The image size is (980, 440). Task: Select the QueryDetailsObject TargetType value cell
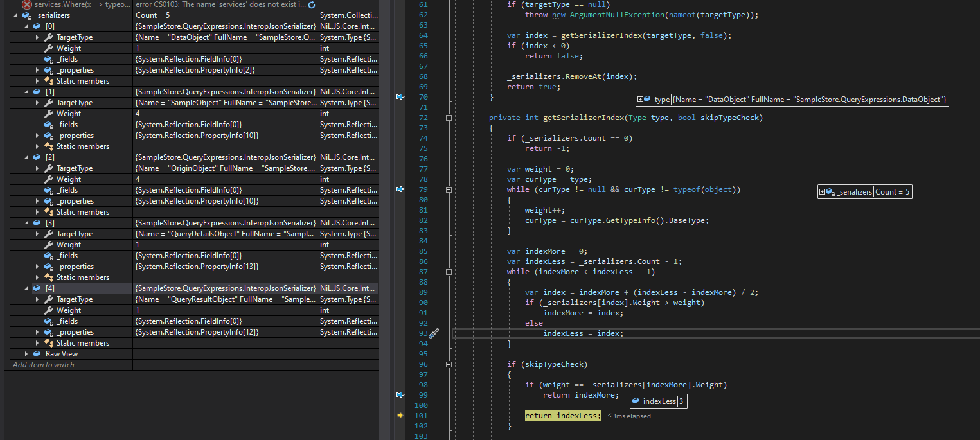point(225,234)
